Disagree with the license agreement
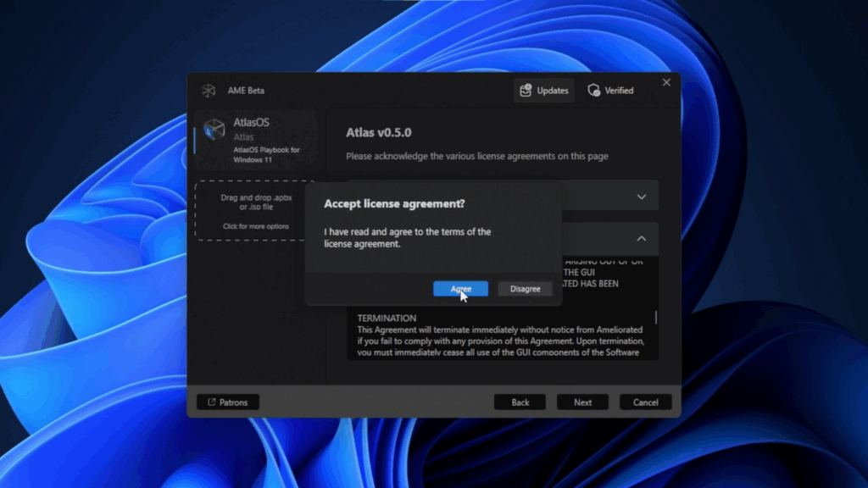Screen dimensions: 868x488 click(525, 288)
